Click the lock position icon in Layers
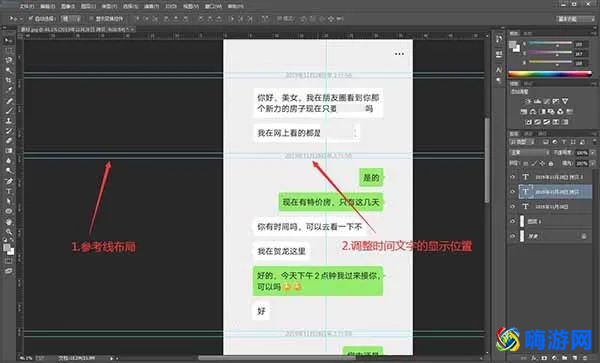Screen dimensions: 600x363 pyautogui.click(x=542, y=163)
